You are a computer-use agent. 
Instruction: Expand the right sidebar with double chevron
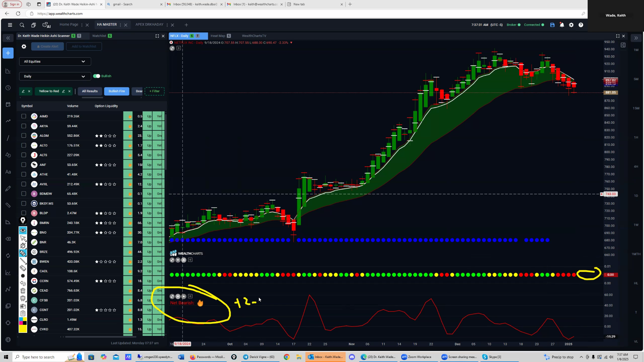pyautogui.click(x=636, y=38)
